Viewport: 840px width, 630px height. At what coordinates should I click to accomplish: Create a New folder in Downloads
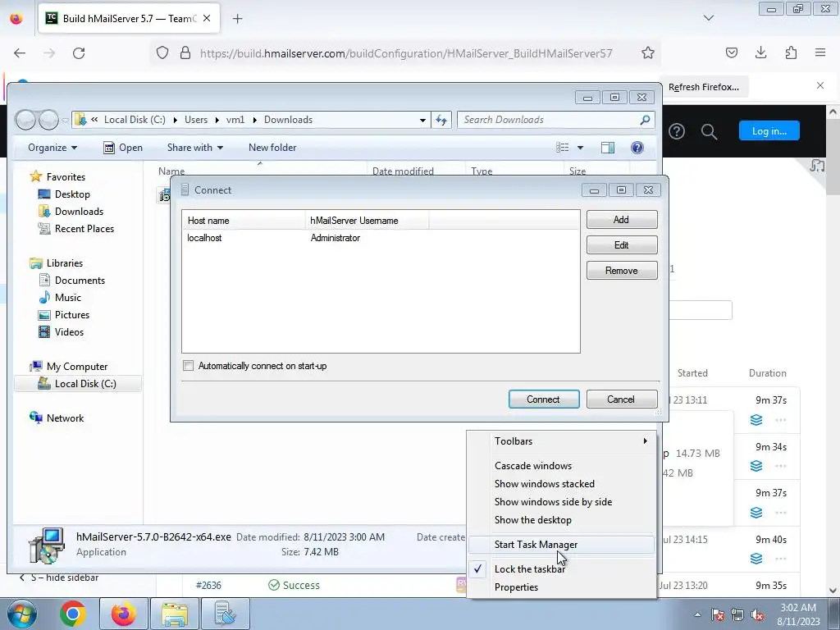pos(272,148)
